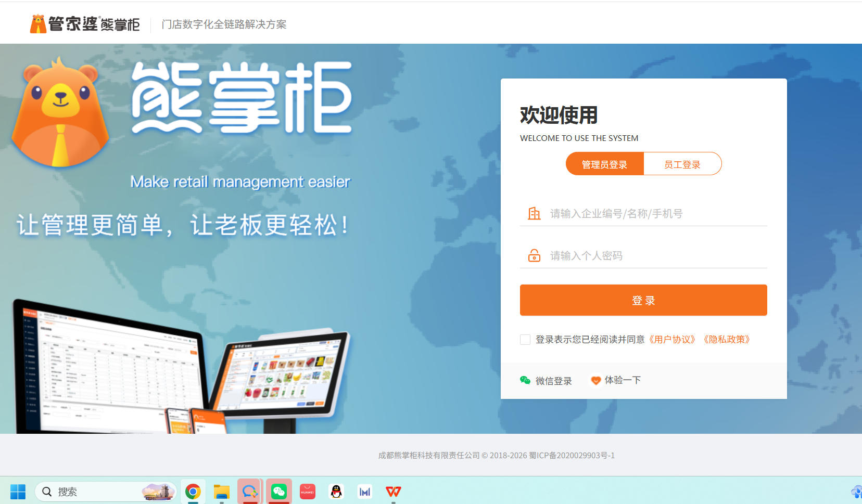Open File Explorer from the taskbar
The width and height of the screenshot is (862, 504).
tap(222, 492)
